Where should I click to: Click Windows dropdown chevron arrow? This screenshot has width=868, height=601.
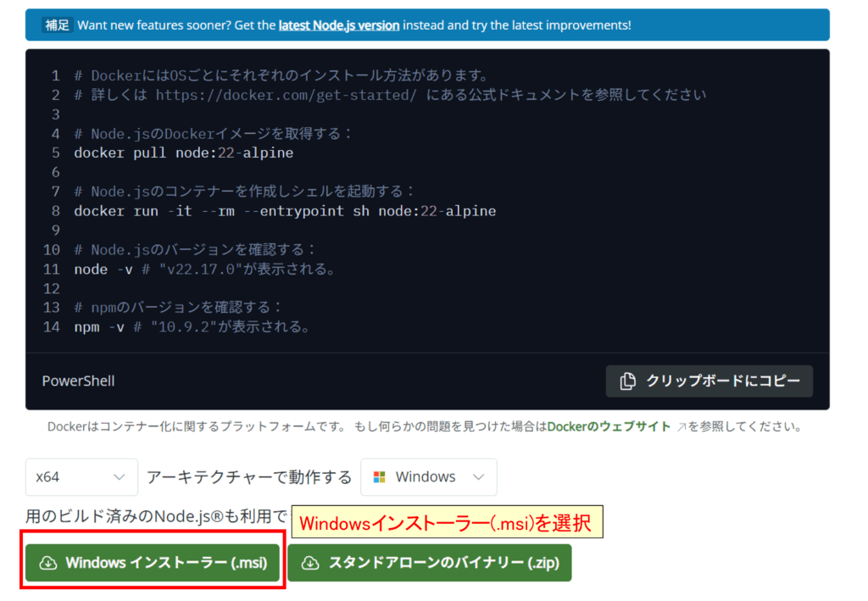[x=479, y=477]
